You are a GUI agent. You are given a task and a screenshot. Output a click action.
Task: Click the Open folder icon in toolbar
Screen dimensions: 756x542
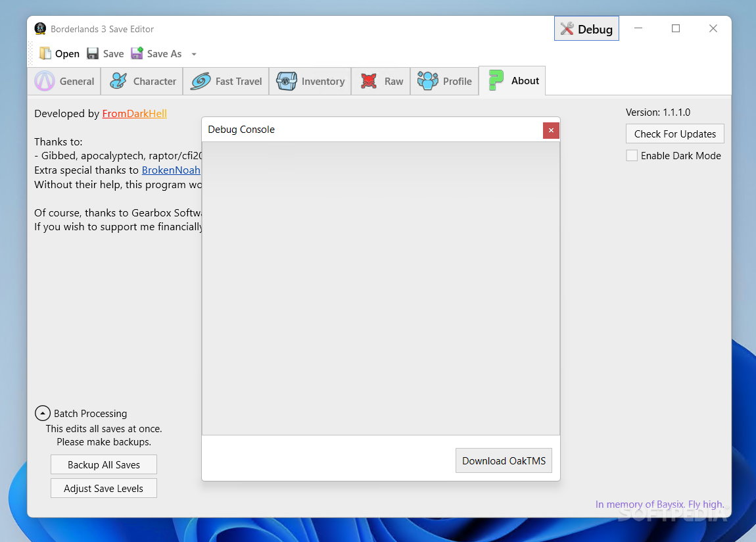(x=45, y=53)
